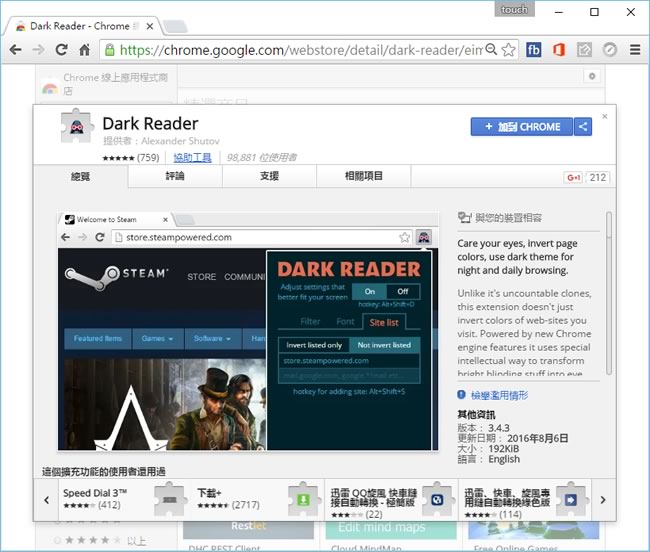This screenshot has width=650, height=552.
Task: Open the Office extension icon
Action: pyautogui.click(x=559, y=50)
